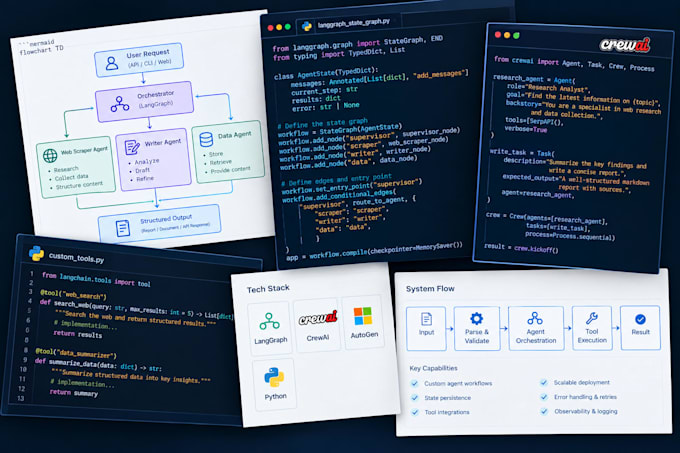680x453 pixels.
Task: Click the System Flow heading
Action: (x=430, y=289)
